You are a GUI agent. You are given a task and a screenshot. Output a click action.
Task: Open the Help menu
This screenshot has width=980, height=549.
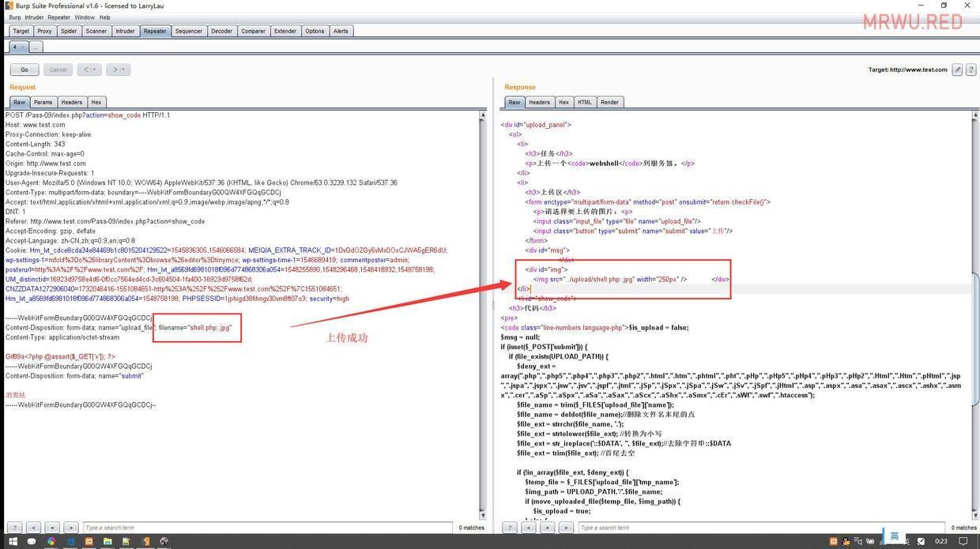coord(105,17)
